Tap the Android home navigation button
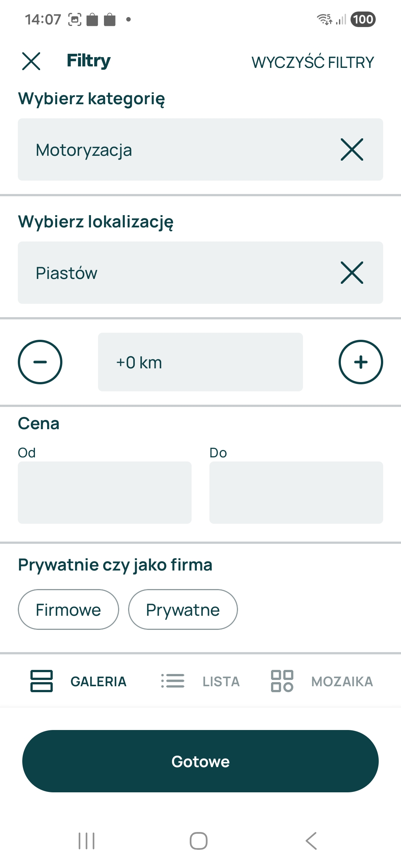The width and height of the screenshot is (401, 868). coord(199,841)
